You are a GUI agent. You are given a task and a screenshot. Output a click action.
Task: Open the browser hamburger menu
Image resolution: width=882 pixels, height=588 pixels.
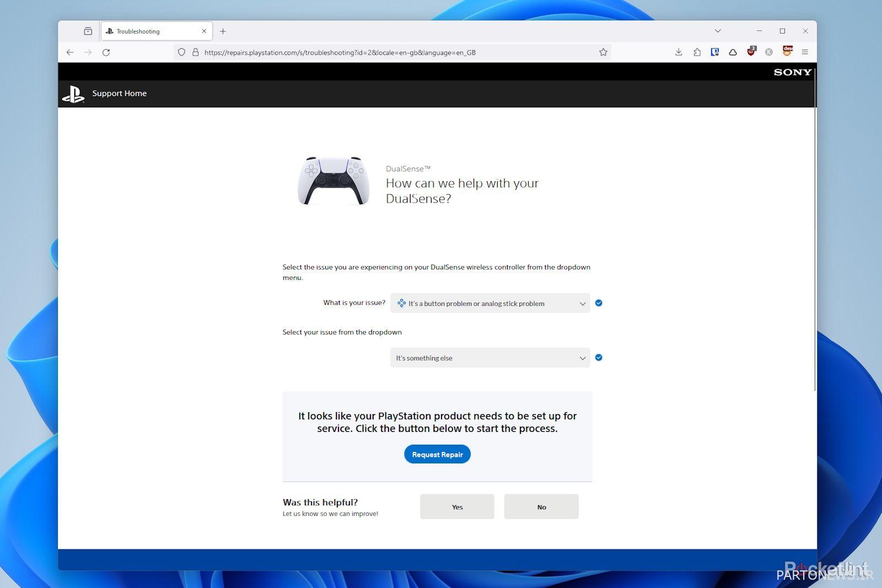point(805,52)
